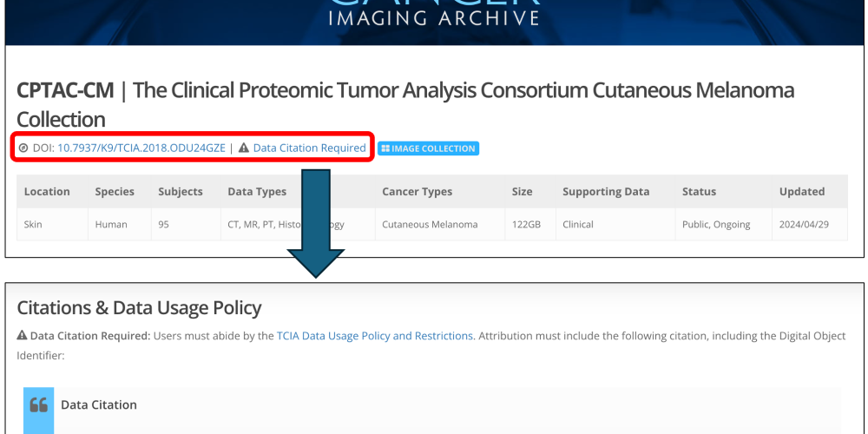868x434 pixels.
Task: Open the DOI link 10.7937/K9/TCIA.2018.ODU24GZE
Action: 141,148
